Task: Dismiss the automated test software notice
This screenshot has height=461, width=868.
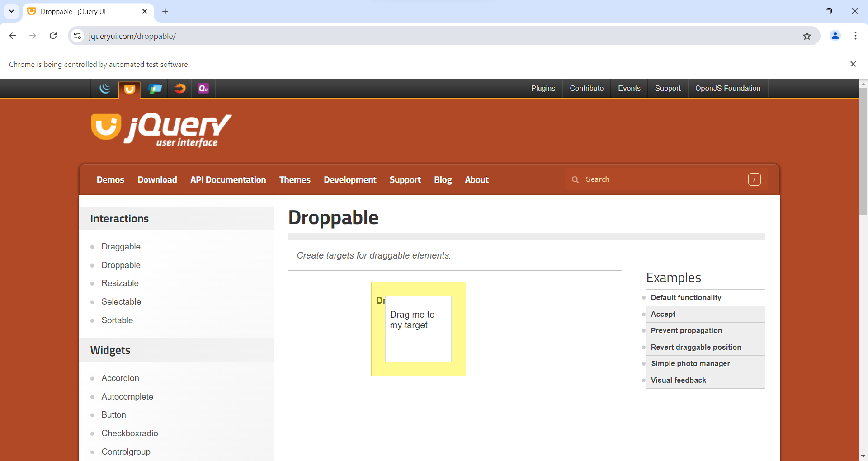Action: (853, 64)
